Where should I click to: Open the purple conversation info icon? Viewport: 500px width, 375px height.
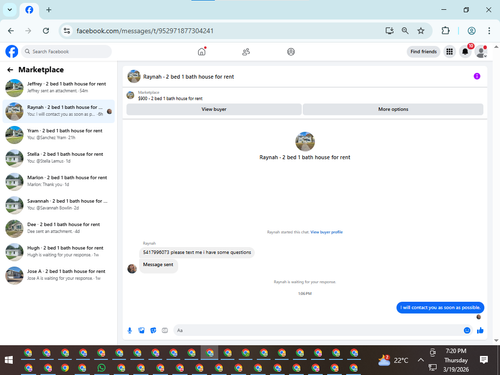477,76
